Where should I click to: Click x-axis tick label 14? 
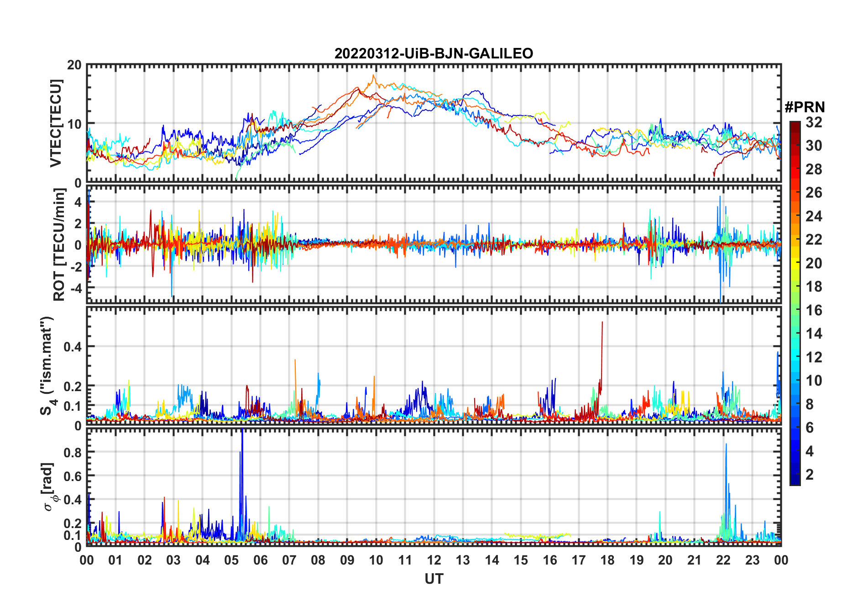(492, 560)
